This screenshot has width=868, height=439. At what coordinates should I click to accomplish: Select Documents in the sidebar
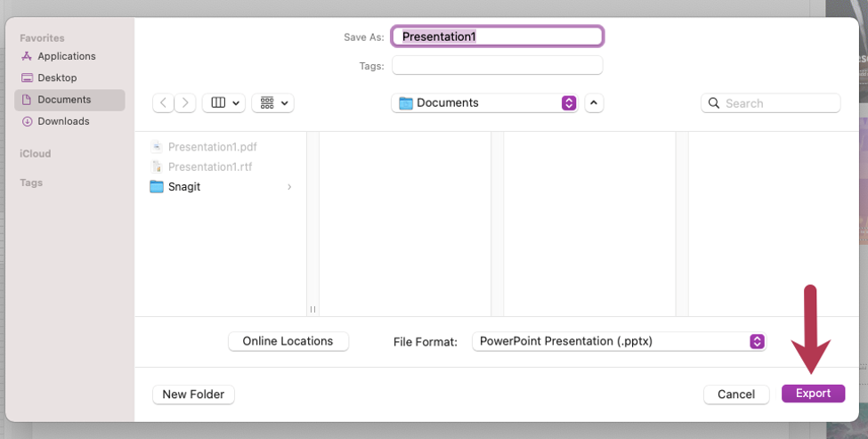[x=64, y=100]
